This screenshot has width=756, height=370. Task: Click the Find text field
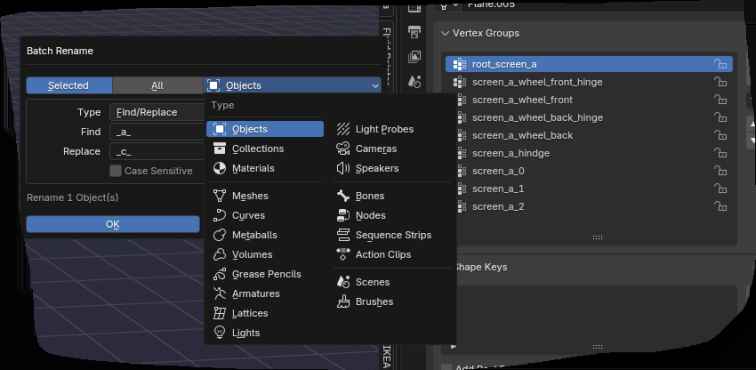157,132
